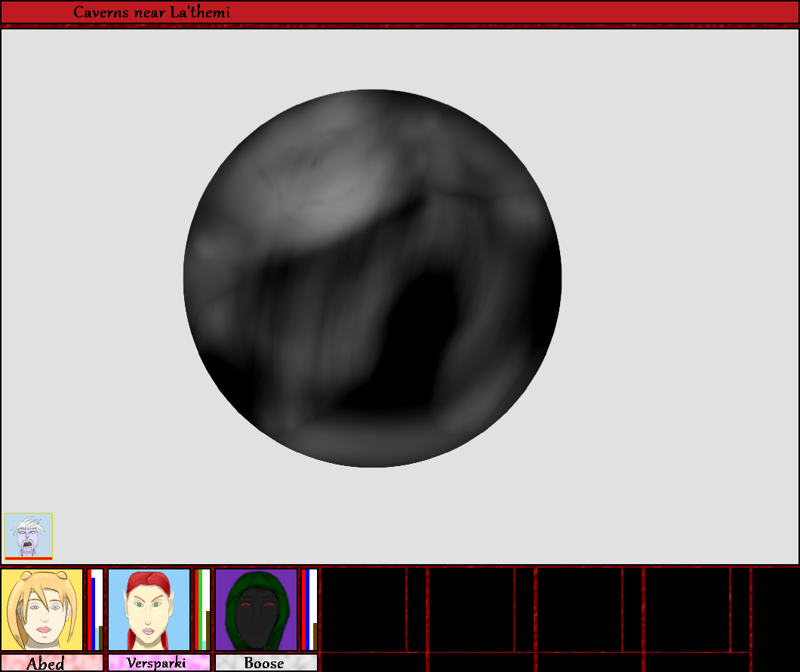Select Boose's green-hooded portrait
The height and width of the screenshot is (672, 800).
[256, 609]
